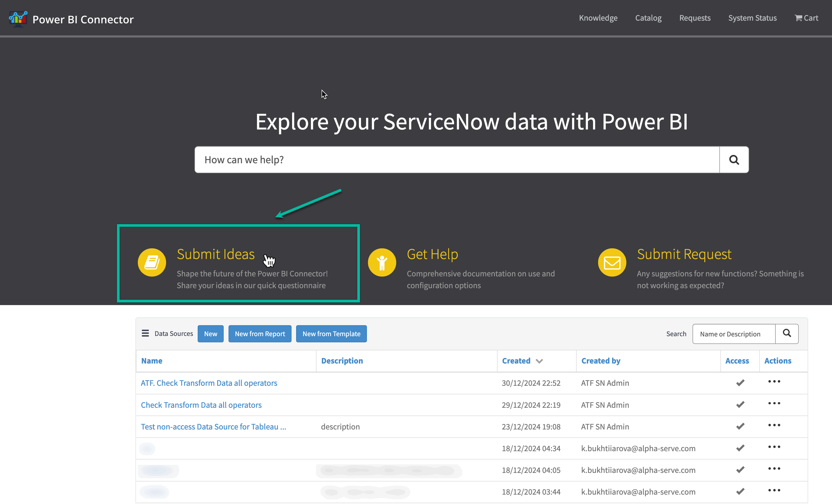Open the actions menu for ATF. Check Transform row
Viewport: 832px width, 504px height.
[x=774, y=381]
